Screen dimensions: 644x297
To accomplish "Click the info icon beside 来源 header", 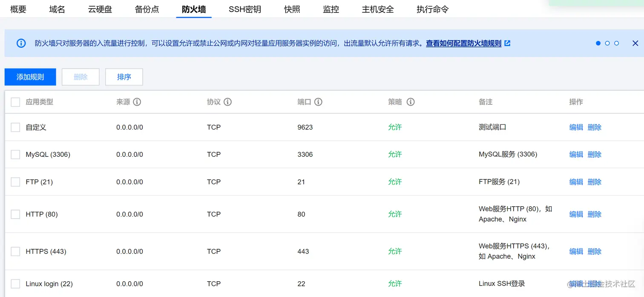I will (x=137, y=102).
